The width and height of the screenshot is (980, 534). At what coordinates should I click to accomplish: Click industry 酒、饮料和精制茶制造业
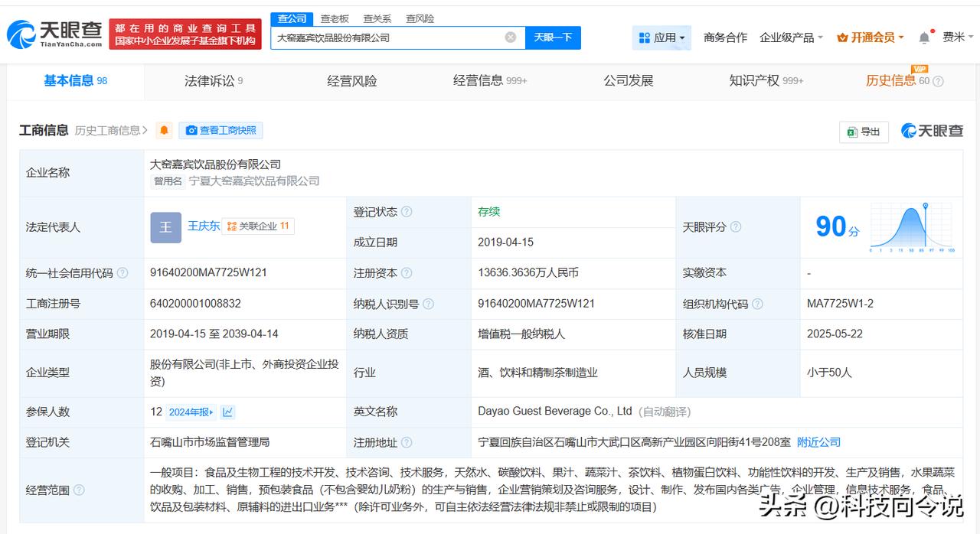(x=537, y=373)
